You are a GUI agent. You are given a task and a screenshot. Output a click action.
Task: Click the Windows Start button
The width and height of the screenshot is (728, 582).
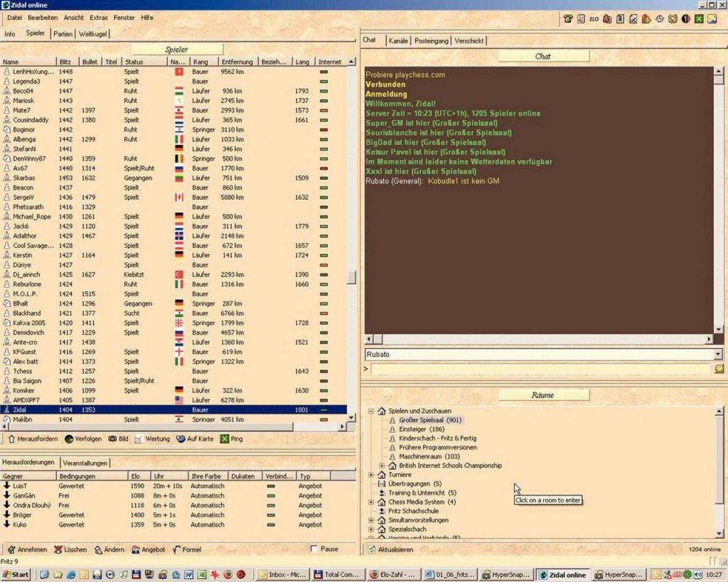coord(16,575)
